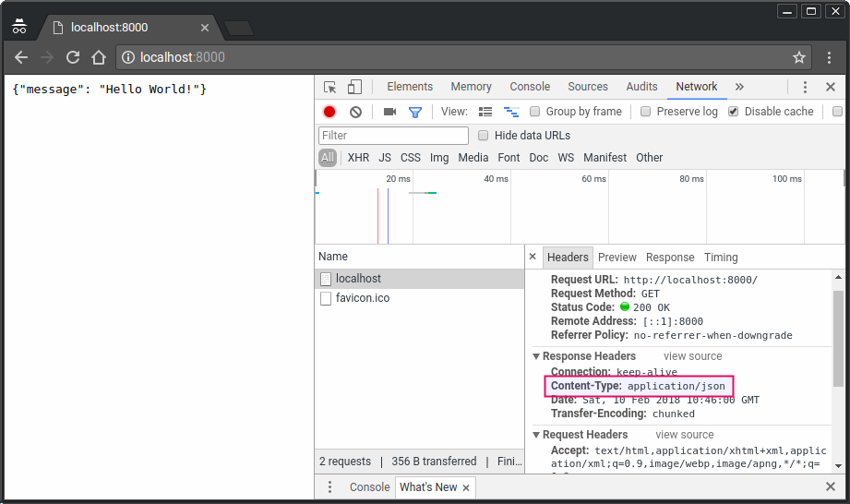This screenshot has width=850, height=504.
Task: Close the DevTools panel
Action: (831, 87)
